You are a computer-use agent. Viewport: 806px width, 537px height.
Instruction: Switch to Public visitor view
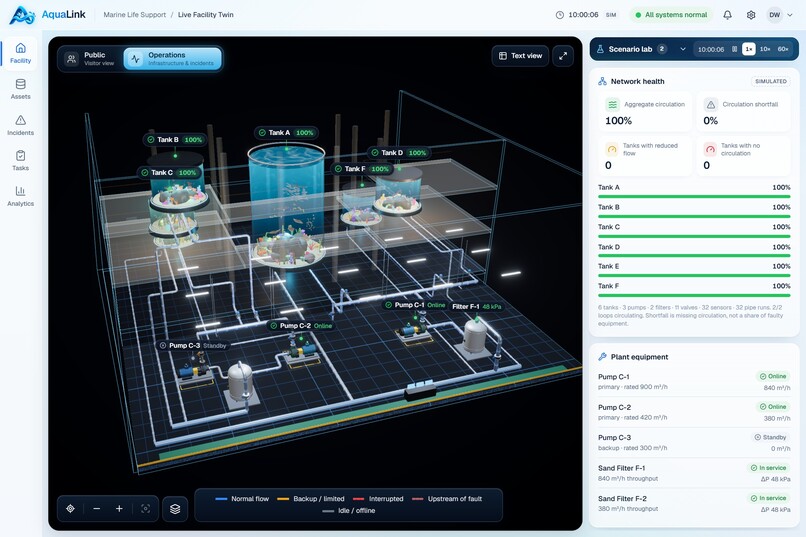point(92,59)
